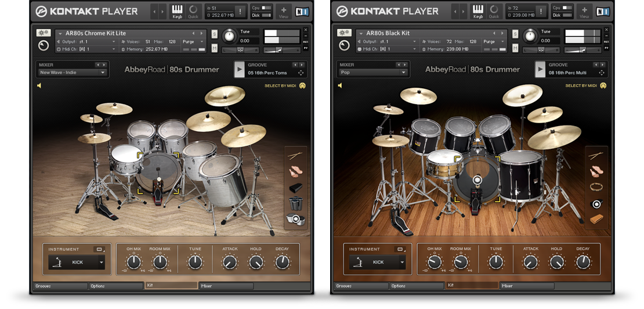The height and width of the screenshot is (309, 644).
Task: Open the Keyb keyboard view in Black Kit window
Action: point(478,11)
